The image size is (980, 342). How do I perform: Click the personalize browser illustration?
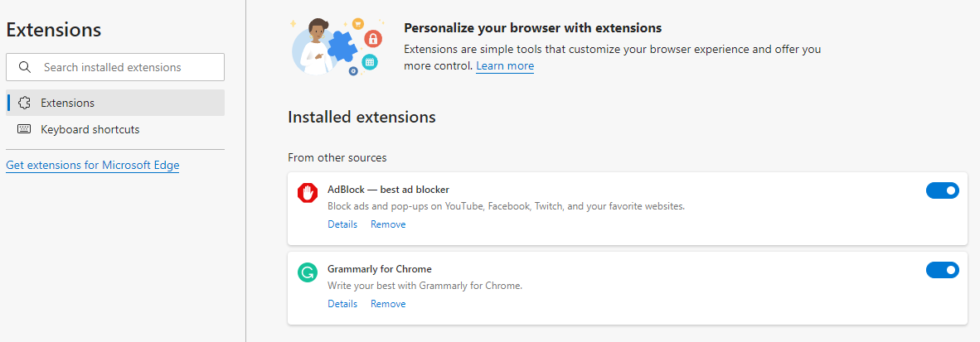337,46
